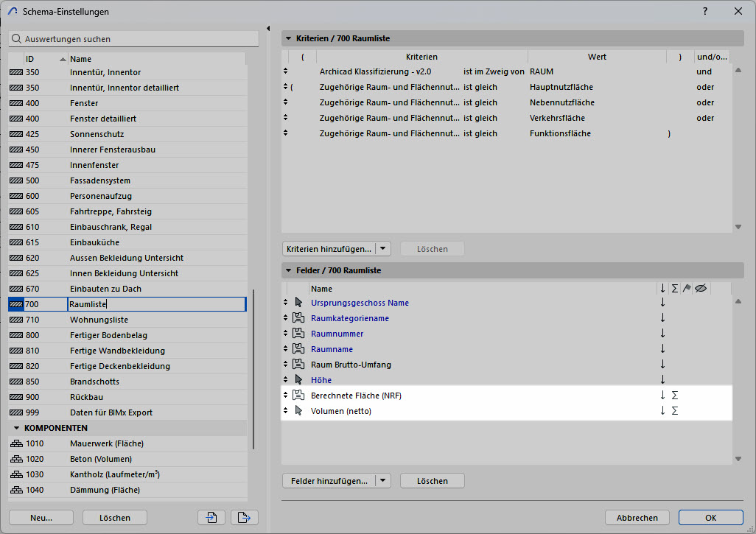Toggle sort arrow for Höhe field
756x534 pixels.
pos(662,380)
